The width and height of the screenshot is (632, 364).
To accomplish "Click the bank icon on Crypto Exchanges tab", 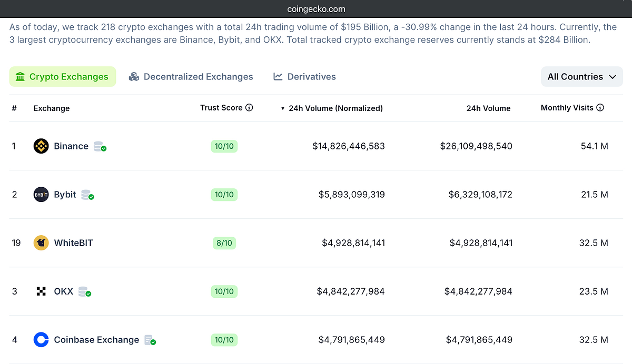I will (x=19, y=76).
